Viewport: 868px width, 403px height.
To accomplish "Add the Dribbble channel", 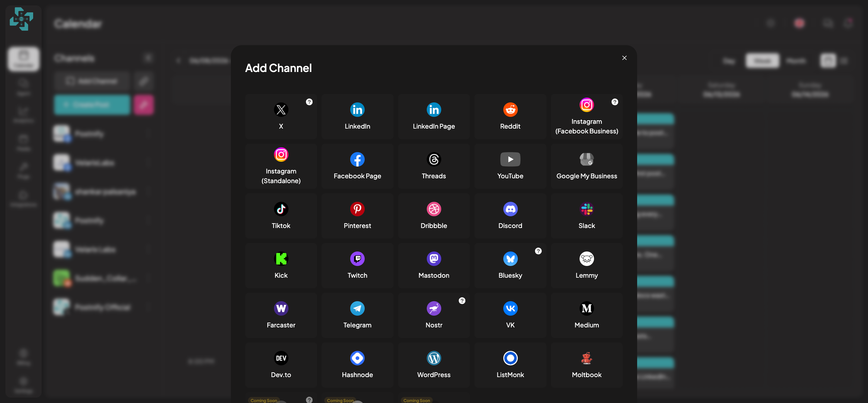I will [434, 216].
